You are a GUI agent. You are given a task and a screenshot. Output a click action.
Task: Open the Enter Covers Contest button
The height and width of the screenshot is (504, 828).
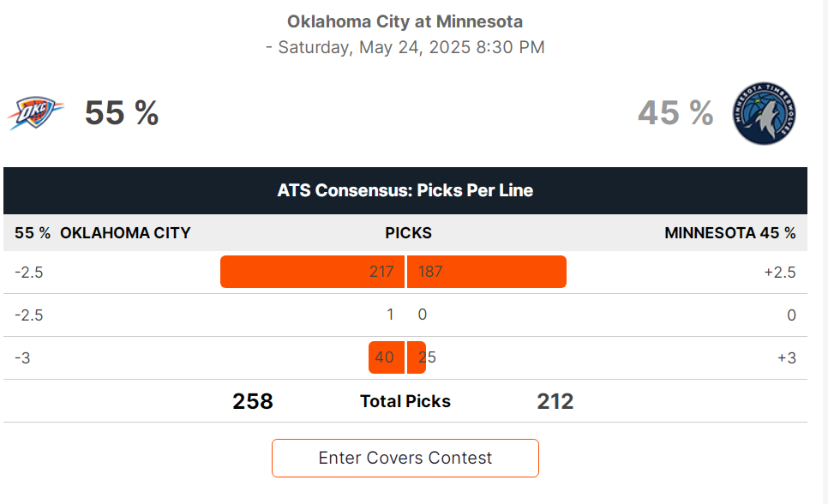point(405,458)
